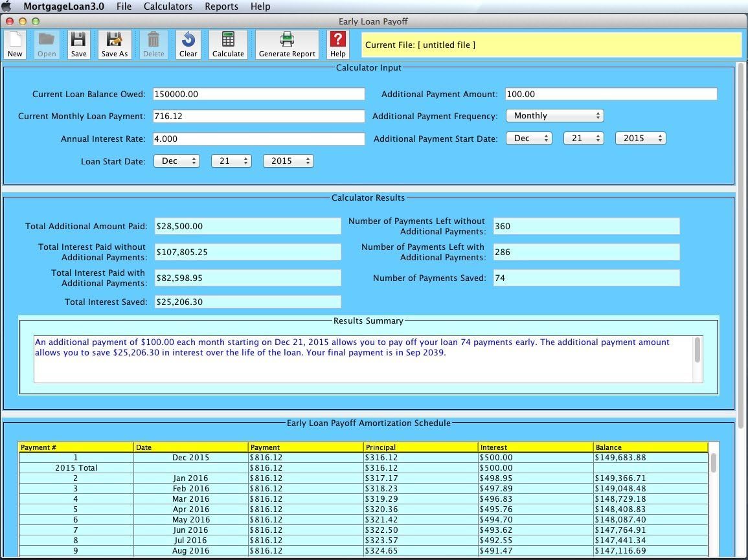Open Help using the question mark icon
The image size is (748, 560).
[x=337, y=44]
